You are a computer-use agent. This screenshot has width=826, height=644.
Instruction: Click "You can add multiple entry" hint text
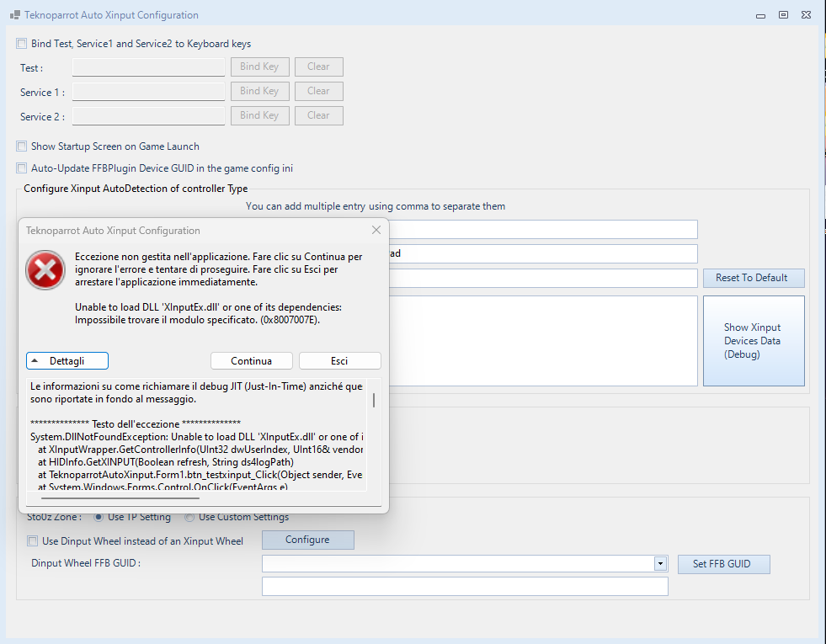[x=376, y=206]
